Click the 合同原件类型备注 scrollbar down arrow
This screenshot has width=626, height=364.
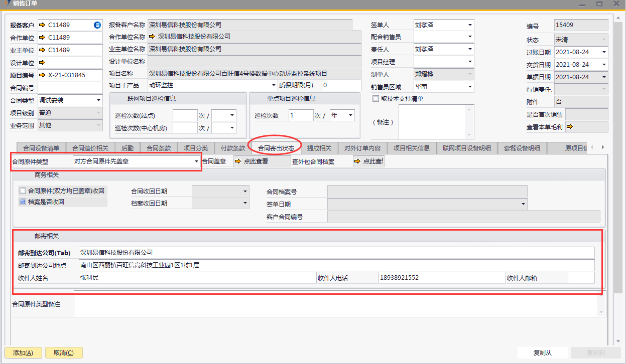pyautogui.click(x=602, y=313)
